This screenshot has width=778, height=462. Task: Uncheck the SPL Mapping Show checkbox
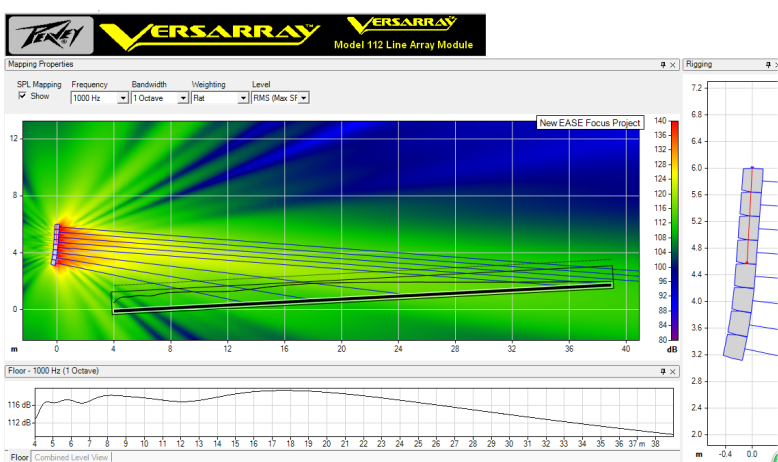tap(23, 97)
